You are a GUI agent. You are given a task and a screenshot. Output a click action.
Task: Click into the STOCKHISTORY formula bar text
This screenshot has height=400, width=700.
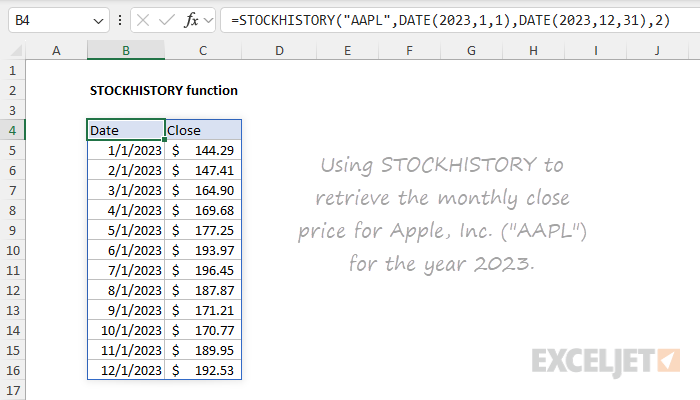click(450, 21)
